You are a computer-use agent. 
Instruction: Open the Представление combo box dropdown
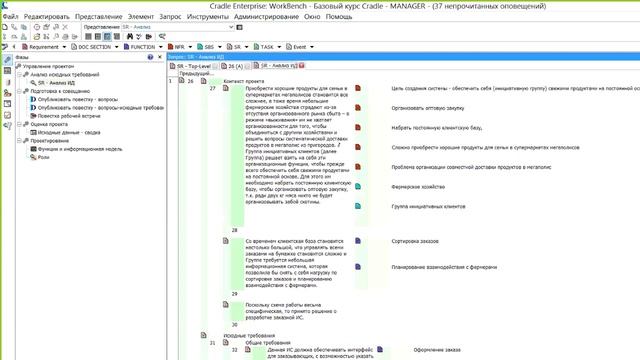[231, 27]
